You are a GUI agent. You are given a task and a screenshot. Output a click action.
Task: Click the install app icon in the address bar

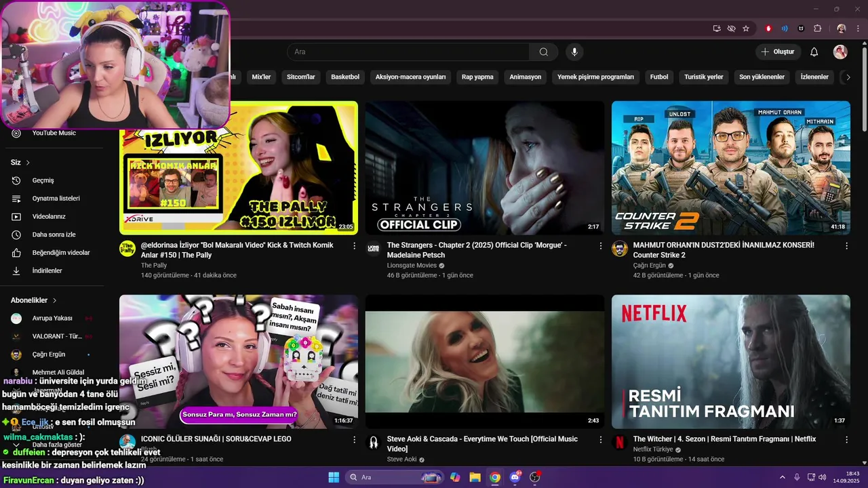point(717,28)
